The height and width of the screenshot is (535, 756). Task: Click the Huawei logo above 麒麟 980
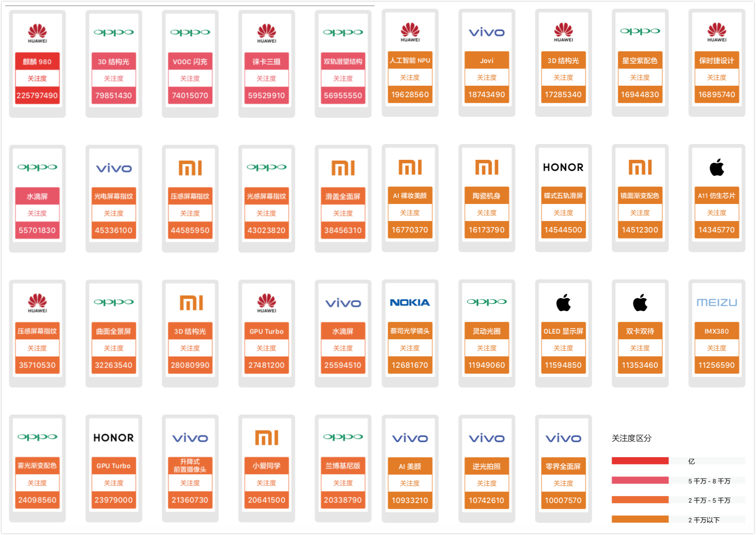[37, 33]
